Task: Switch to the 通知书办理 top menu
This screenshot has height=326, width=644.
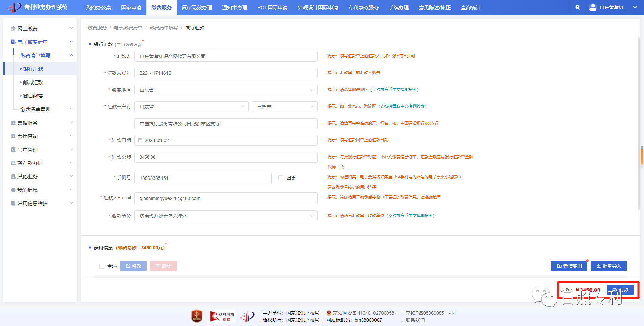Action: pos(235,7)
